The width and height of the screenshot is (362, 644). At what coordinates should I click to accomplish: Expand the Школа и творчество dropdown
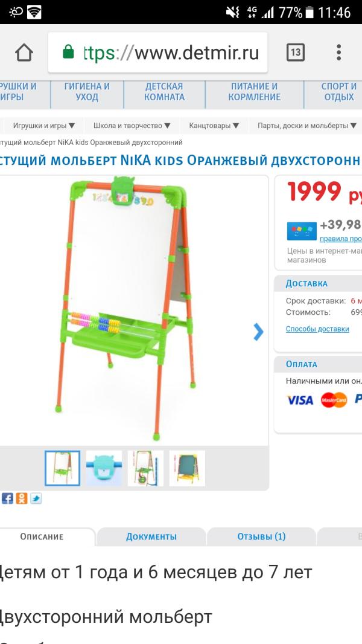[x=132, y=126]
